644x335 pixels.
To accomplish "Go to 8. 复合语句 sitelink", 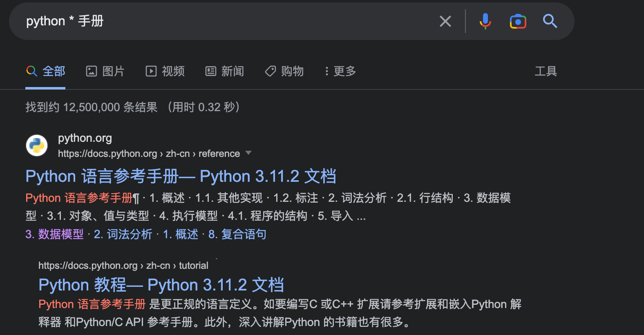I will point(237,234).
